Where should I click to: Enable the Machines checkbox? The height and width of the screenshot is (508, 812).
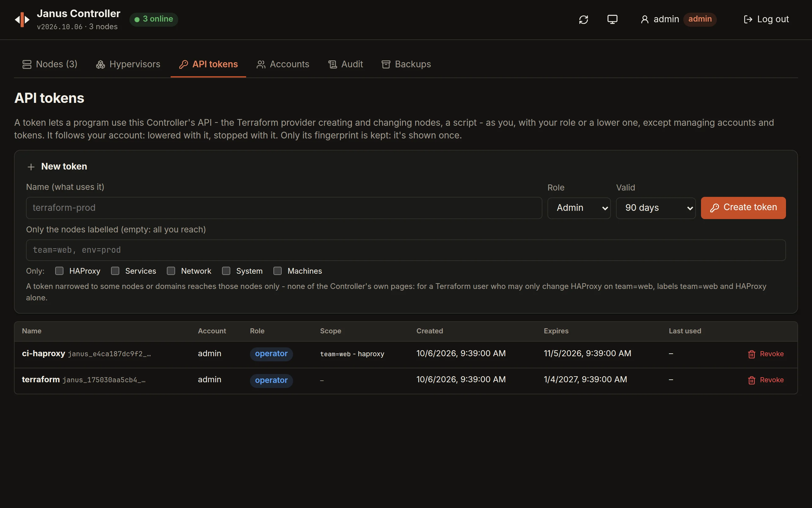pos(278,271)
